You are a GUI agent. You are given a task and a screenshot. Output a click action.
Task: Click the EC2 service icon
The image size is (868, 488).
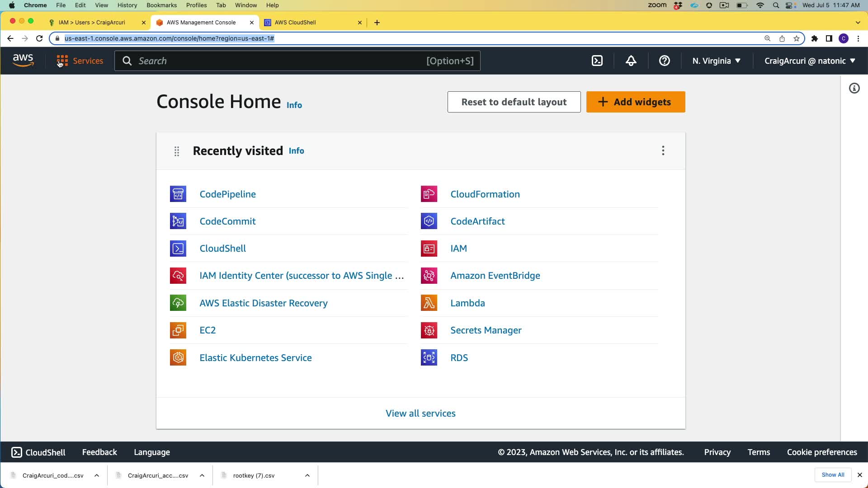pos(178,330)
